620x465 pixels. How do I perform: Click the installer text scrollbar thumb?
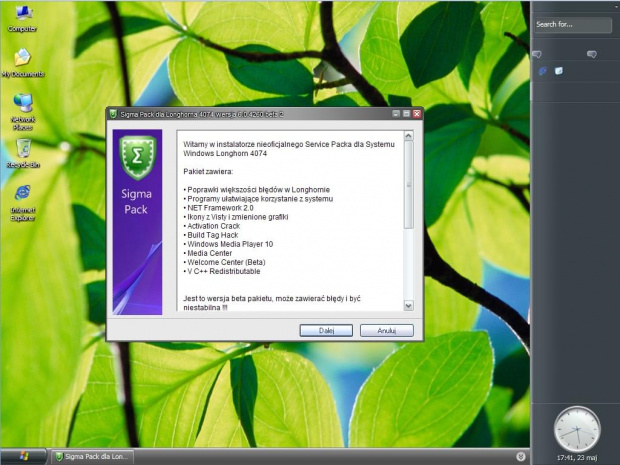coord(408,185)
